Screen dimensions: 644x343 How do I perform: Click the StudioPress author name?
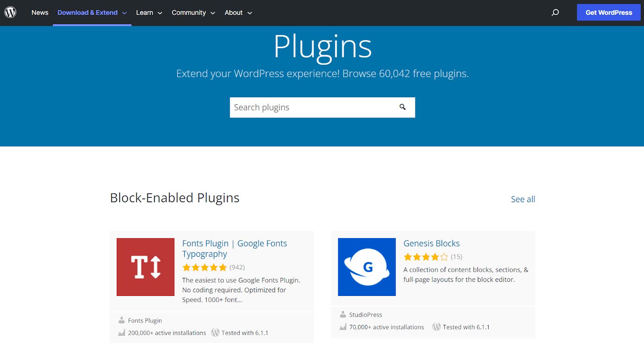pyautogui.click(x=365, y=314)
